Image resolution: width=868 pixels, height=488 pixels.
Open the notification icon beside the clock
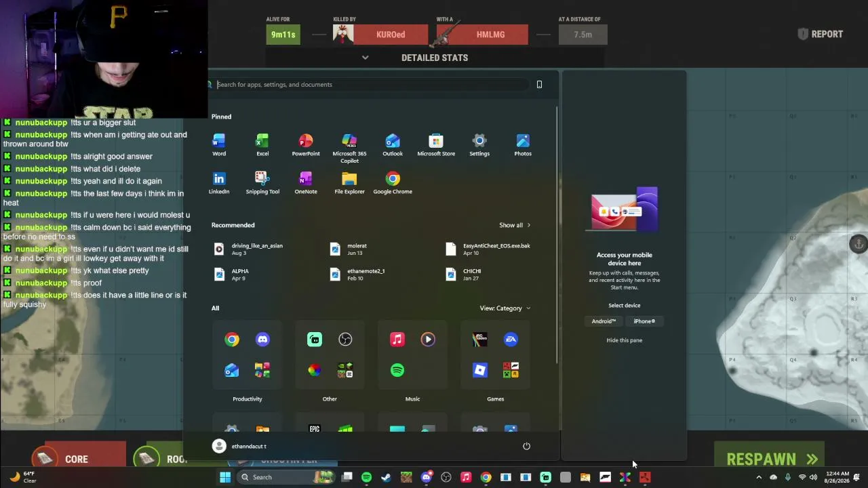856,477
